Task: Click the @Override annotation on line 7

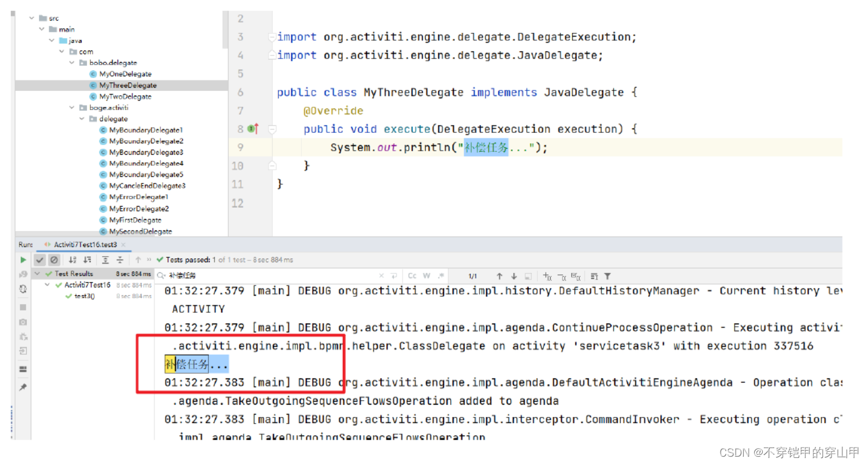Action: tap(333, 111)
